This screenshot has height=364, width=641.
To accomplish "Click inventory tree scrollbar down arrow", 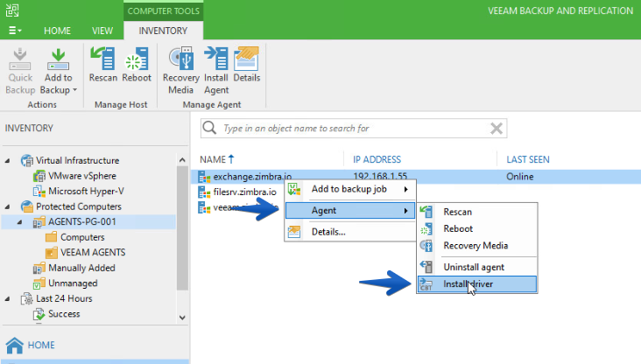I will pos(182,318).
